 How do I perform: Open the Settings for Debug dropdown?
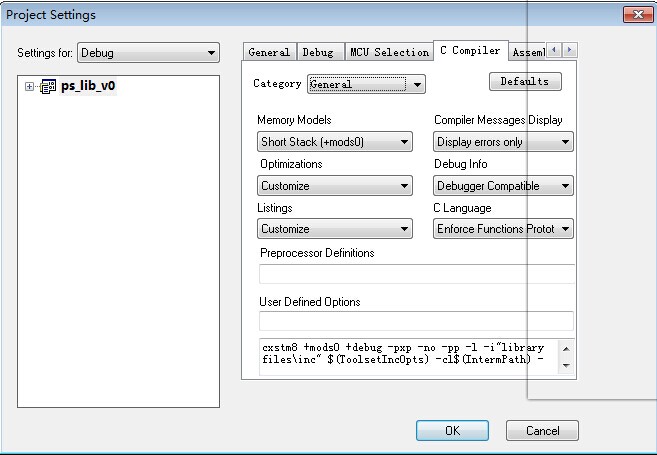click(148, 52)
